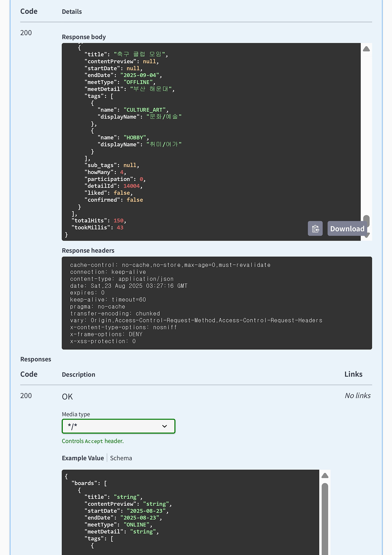Click the x-frame-options DENY header line
Viewport: 392px width, 555px height.
click(x=106, y=334)
